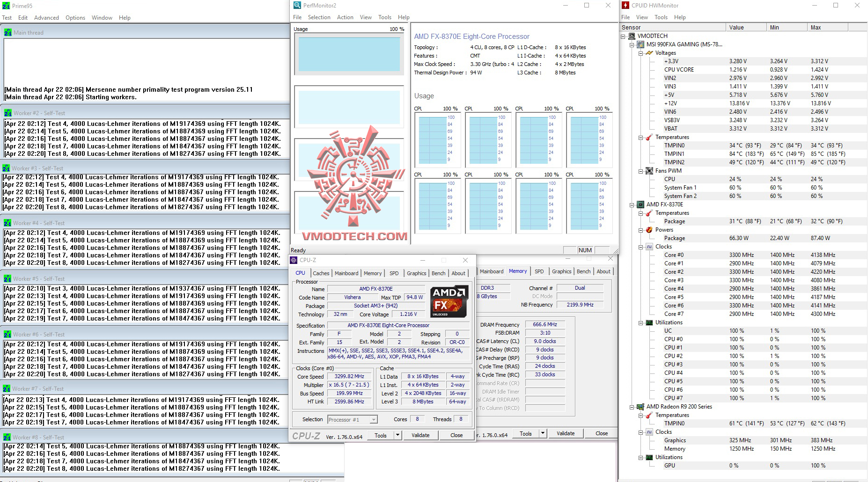Open the Action menu in PerfMonitor2
The width and height of the screenshot is (868, 482).
pyautogui.click(x=345, y=17)
